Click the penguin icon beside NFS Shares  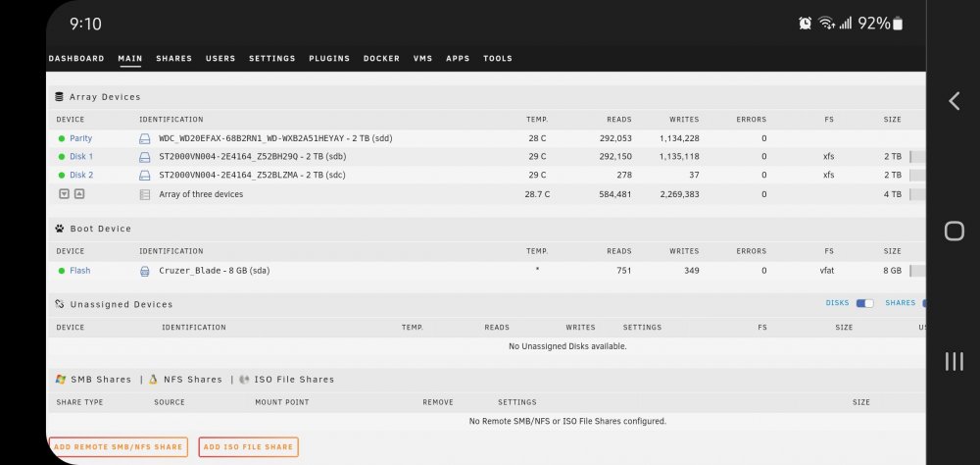[153, 380]
